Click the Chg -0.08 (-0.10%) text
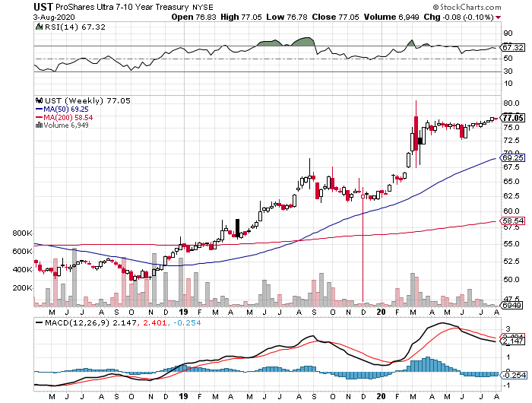The height and width of the screenshot is (403, 532). 458,17
